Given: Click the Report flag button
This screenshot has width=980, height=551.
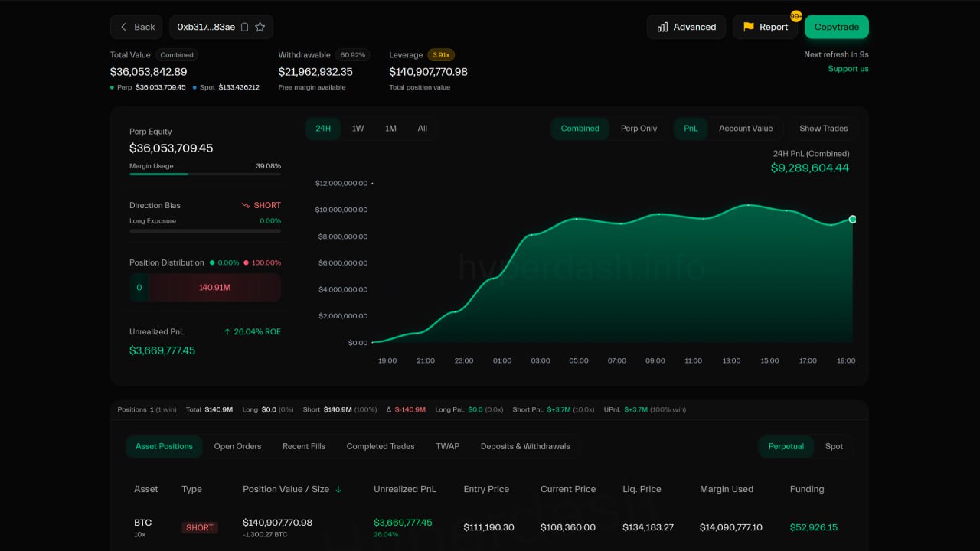Looking at the screenshot, I should tap(765, 27).
